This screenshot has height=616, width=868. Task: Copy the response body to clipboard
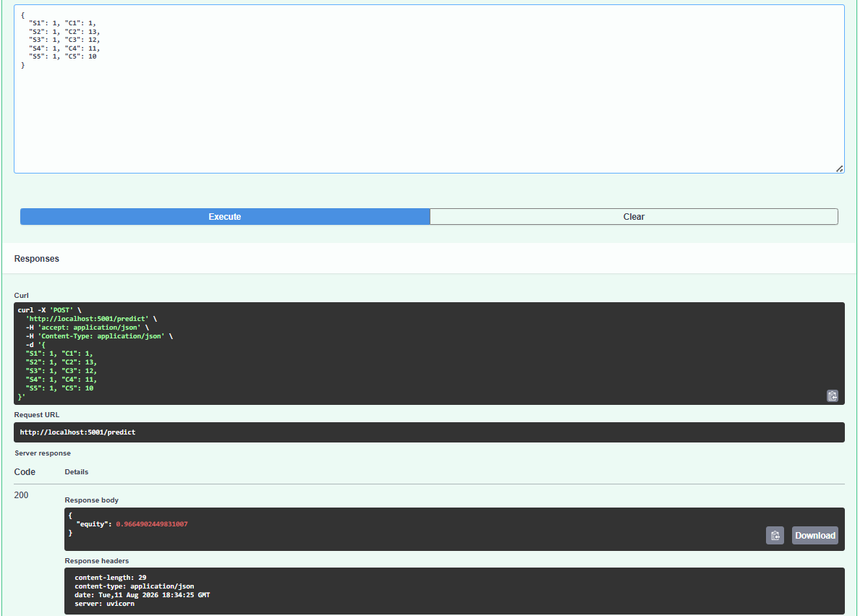(775, 536)
